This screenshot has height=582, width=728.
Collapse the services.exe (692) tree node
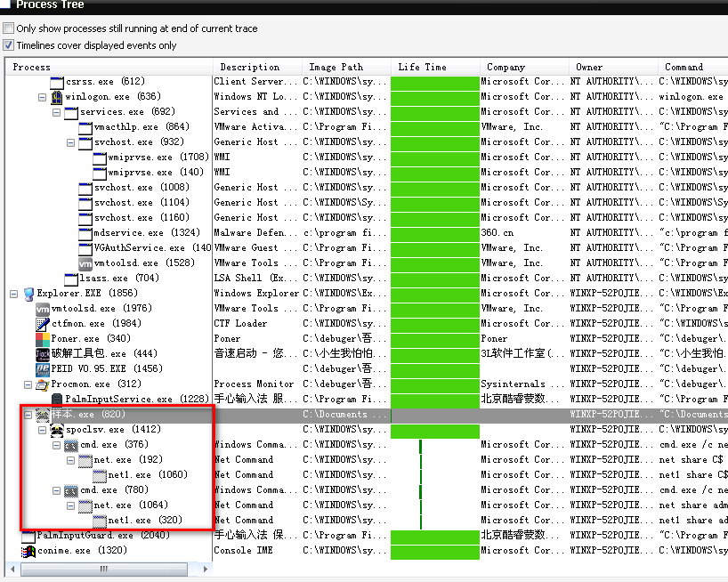tap(56, 112)
